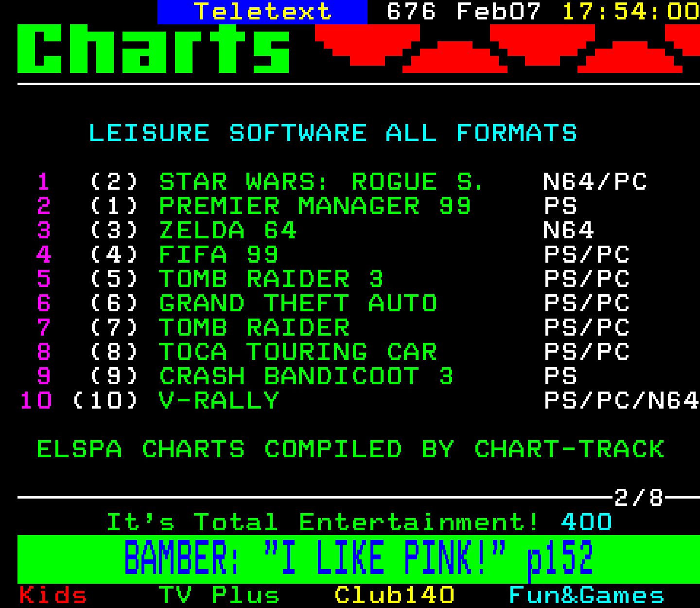Click the 2/8 subpage indicator
The width and height of the screenshot is (700, 608).
tap(639, 498)
